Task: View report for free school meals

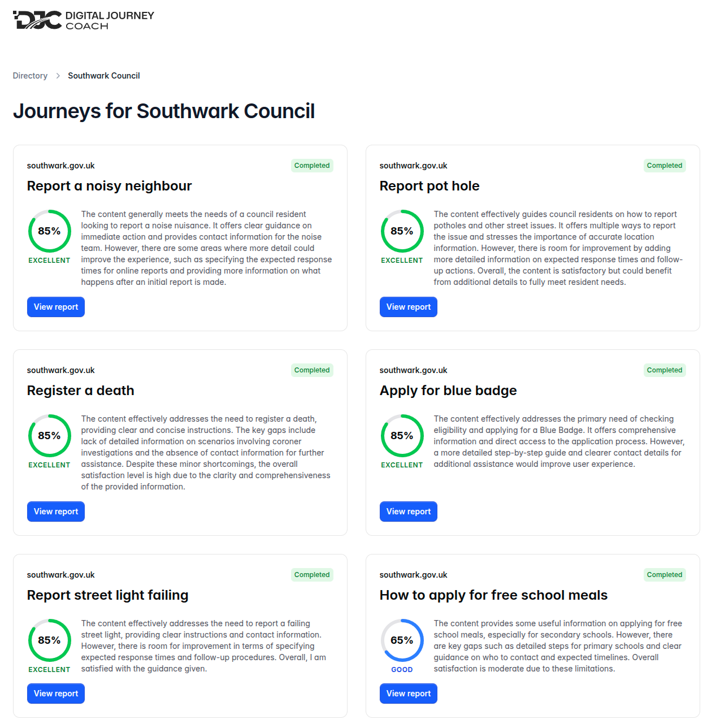Action: 409,694
